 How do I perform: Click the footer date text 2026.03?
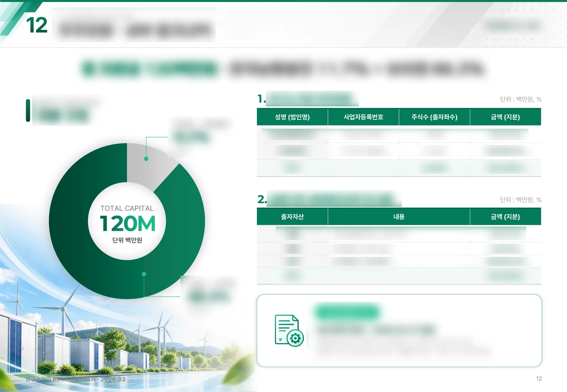click(x=113, y=379)
